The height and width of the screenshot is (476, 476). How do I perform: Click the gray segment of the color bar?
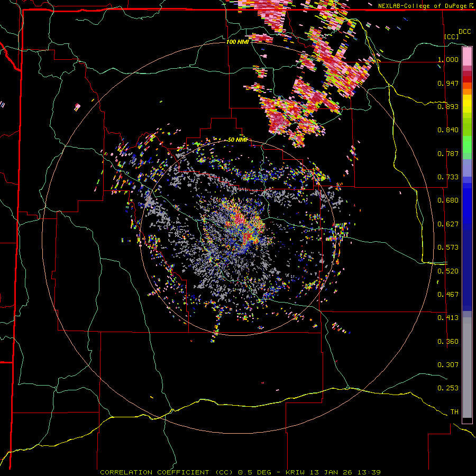click(467, 368)
